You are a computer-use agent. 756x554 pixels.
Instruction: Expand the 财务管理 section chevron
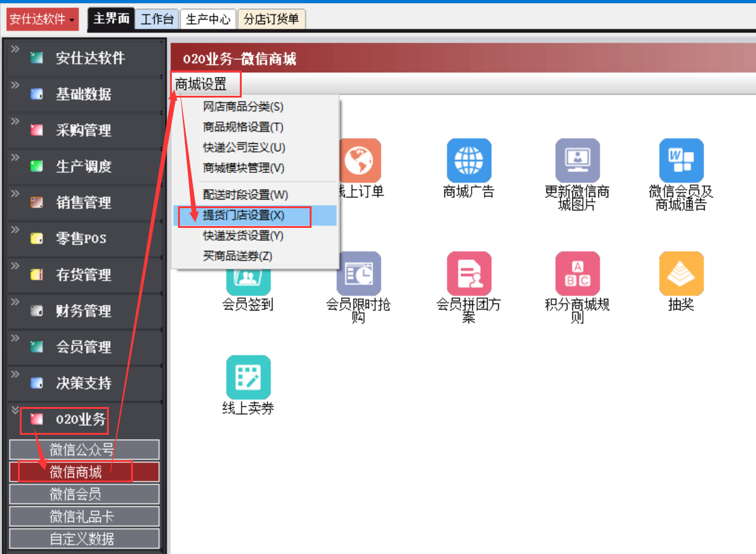pyautogui.click(x=15, y=301)
